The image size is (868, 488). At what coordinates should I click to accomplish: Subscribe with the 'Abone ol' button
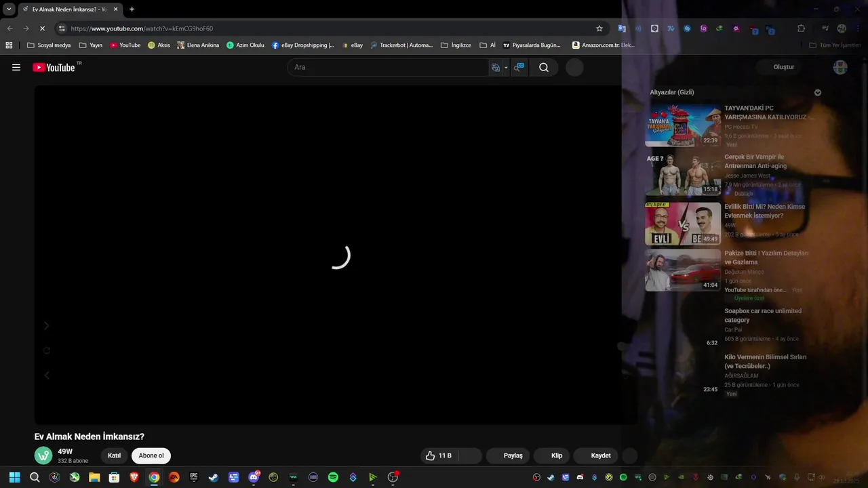coord(151,455)
